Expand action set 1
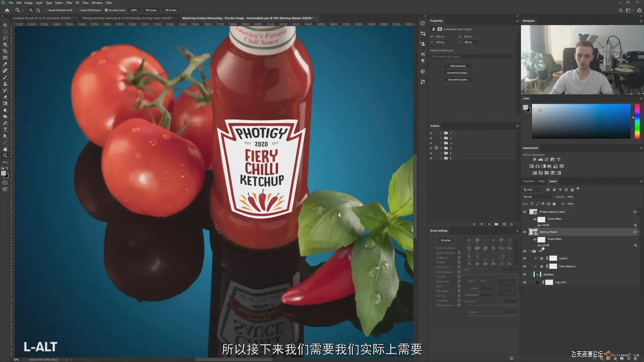Viewport: 644px width, 362px height. [441, 133]
